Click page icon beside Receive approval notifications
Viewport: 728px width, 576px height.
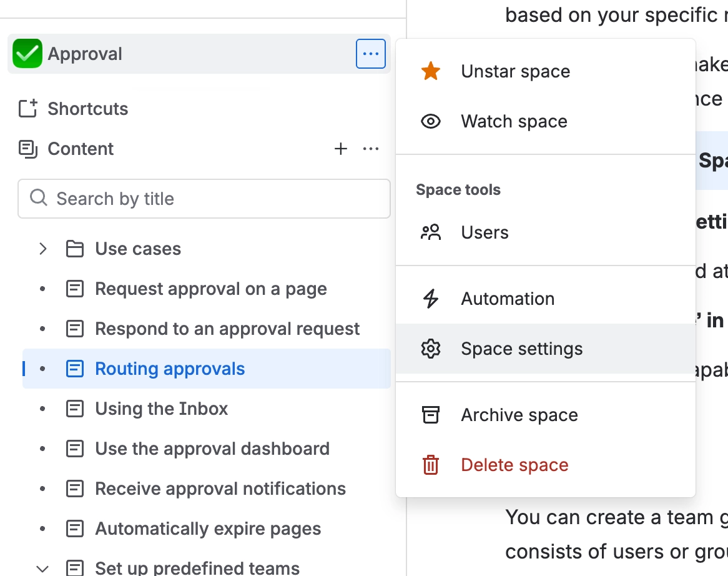[x=75, y=489]
